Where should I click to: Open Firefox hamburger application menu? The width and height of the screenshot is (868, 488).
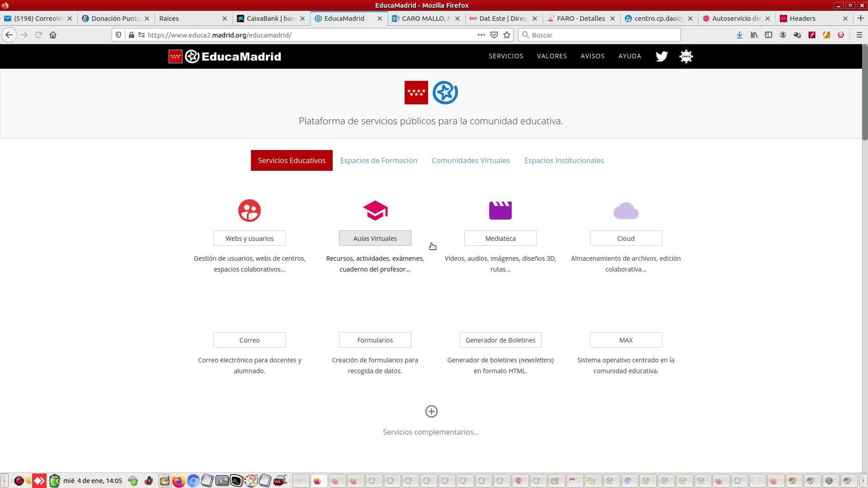(x=859, y=35)
